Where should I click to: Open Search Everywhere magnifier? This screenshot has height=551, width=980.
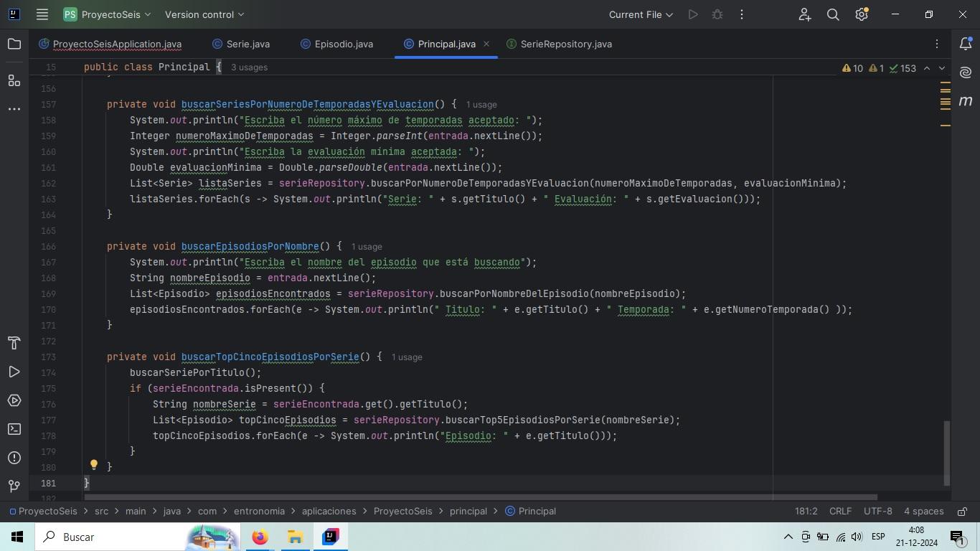pos(833,14)
